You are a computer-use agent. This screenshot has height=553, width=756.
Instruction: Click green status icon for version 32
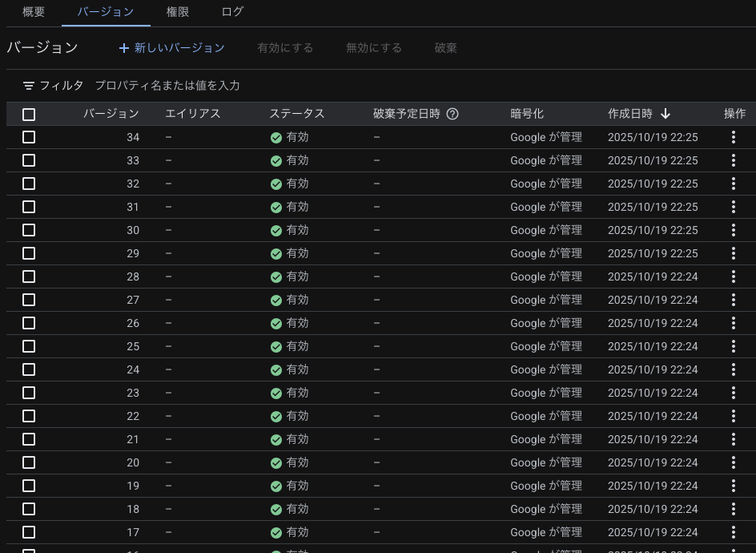(276, 184)
